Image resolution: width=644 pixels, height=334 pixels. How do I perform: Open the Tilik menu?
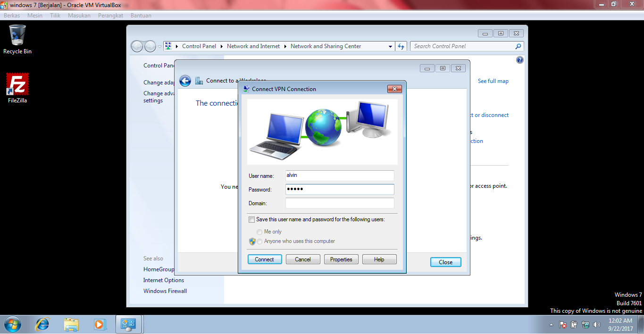point(55,16)
